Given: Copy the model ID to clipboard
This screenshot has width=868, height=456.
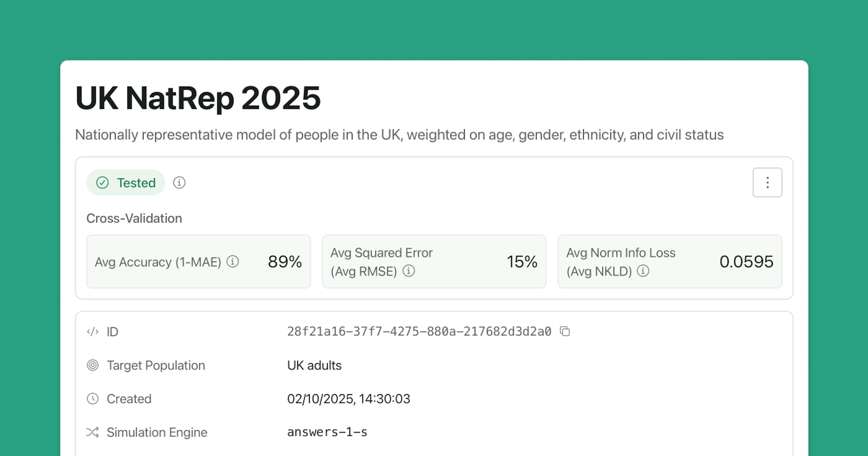Looking at the screenshot, I should (565, 331).
